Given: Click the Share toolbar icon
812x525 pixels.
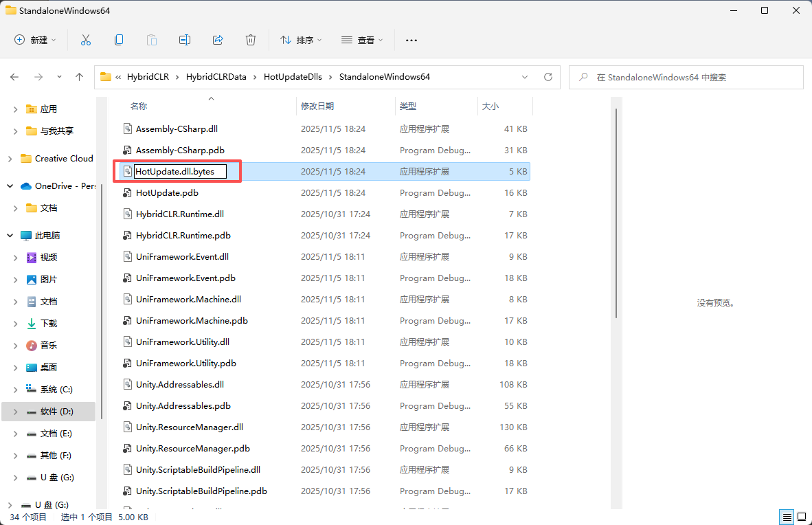Looking at the screenshot, I should pyautogui.click(x=218, y=40).
